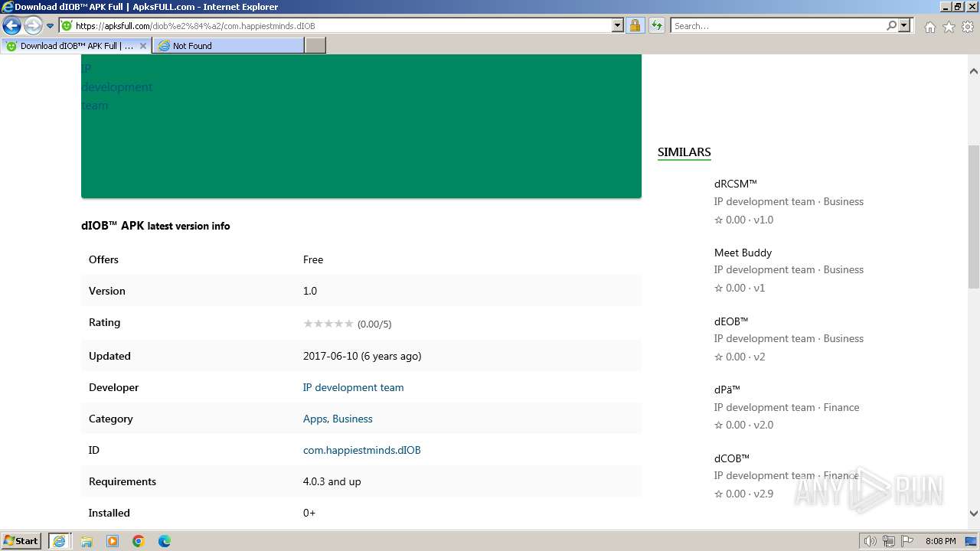Open the IP development team developer link

[353, 387]
